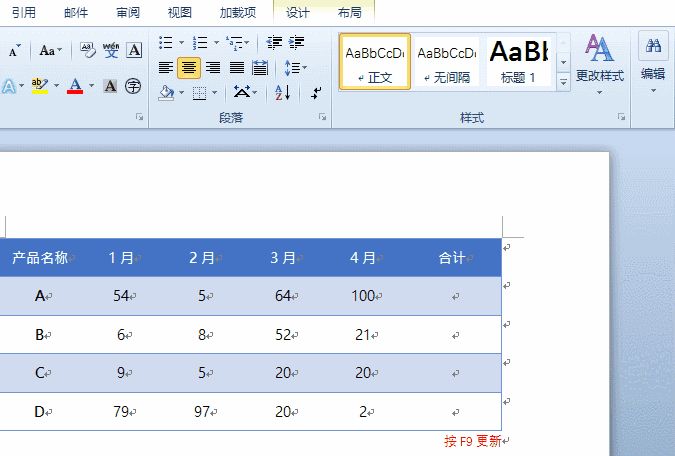Image resolution: width=675 pixels, height=456 pixels.
Task: Open the Shading color dropdown arrow
Action: tap(182, 93)
